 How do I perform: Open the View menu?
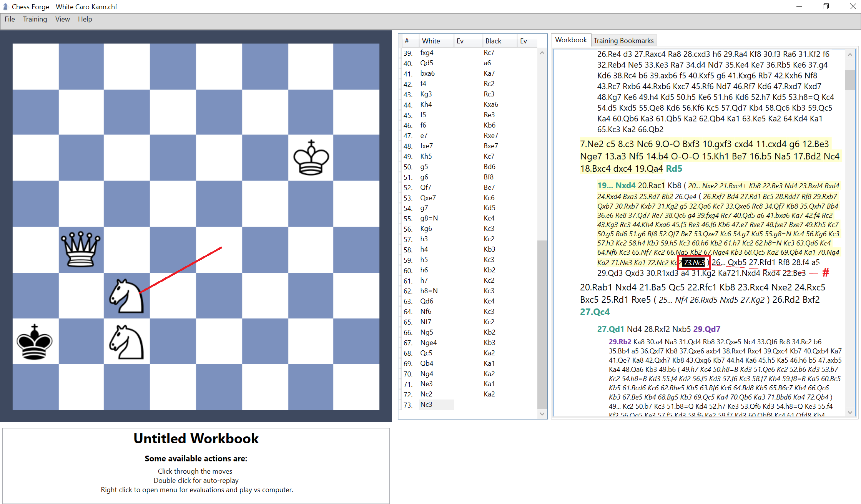point(62,19)
